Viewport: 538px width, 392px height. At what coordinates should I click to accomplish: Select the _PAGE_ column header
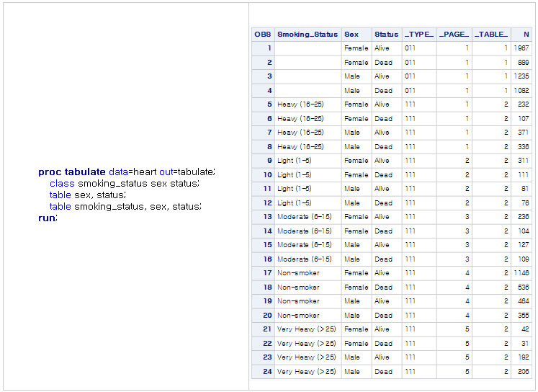454,35
